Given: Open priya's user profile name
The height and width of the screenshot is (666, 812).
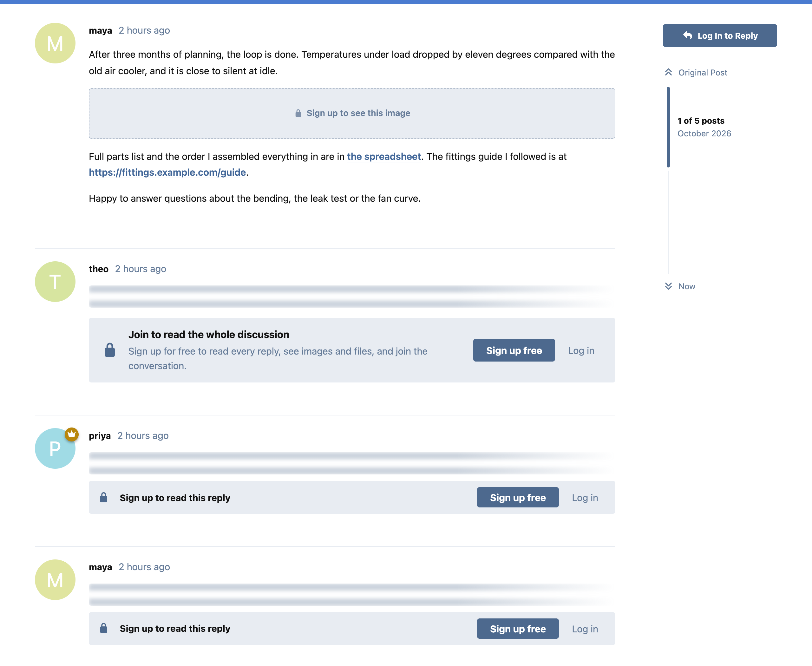Looking at the screenshot, I should (100, 436).
